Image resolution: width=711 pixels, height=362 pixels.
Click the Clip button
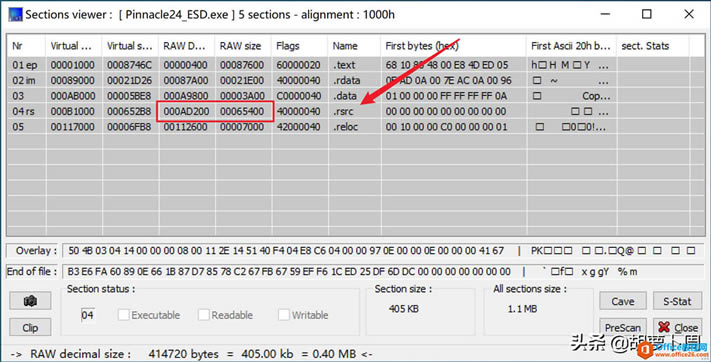point(30,328)
